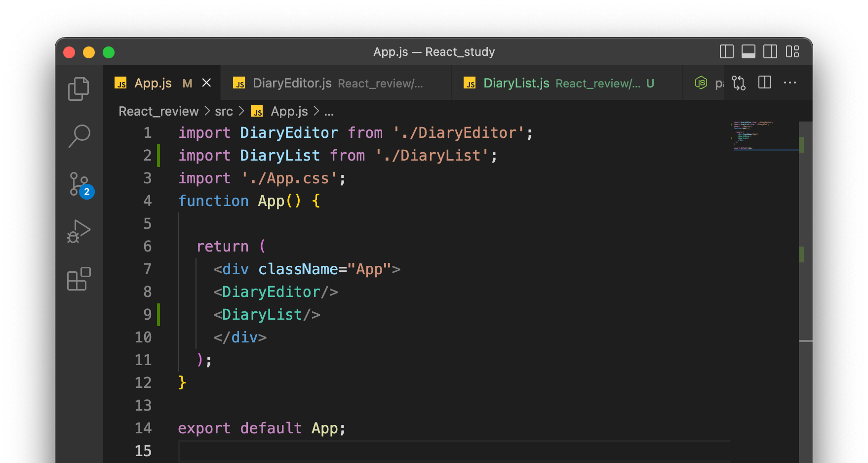The height and width of the screenshot is (463, 868).
Task: Open the Run and Debug view
Action: click(x=79, y=232)
